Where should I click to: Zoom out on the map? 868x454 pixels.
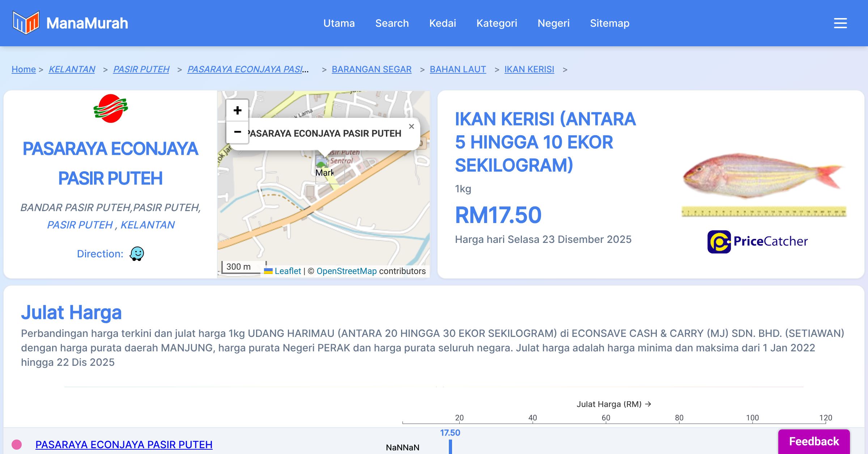(x=237, y=132)
